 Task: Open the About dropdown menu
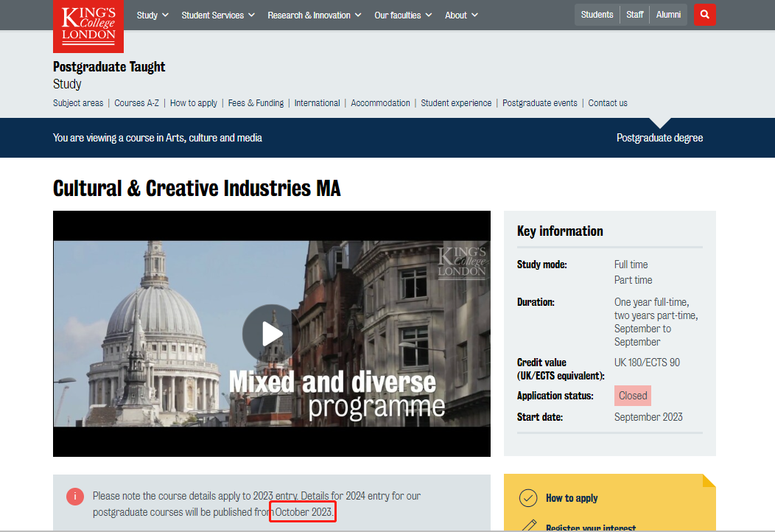tap(461, 15)
